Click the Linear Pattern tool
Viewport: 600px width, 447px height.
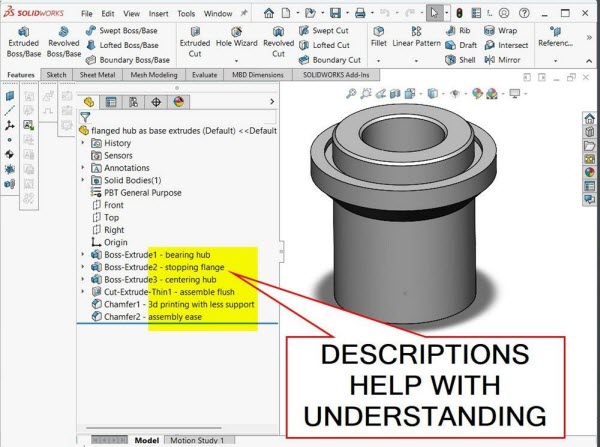416,38
